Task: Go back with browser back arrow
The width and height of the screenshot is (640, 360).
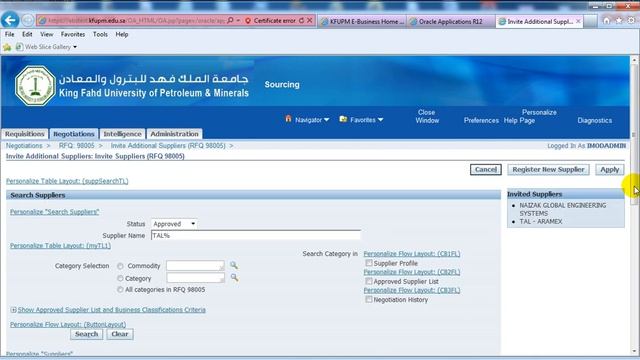Action: coord(10,20)
